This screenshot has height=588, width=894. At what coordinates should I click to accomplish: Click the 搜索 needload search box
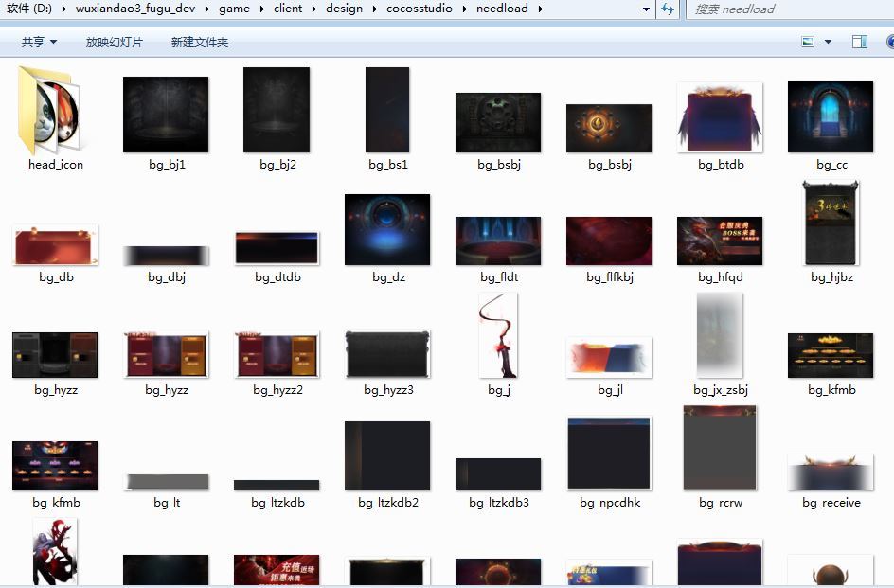(x=786, y=9)
